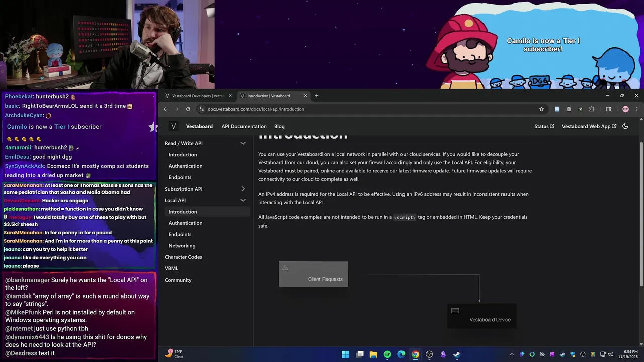The width and height of the screenshot is (644, 362).
Task: Select the &lt;script&gt; inline code text
Action: tap(405, 217)
